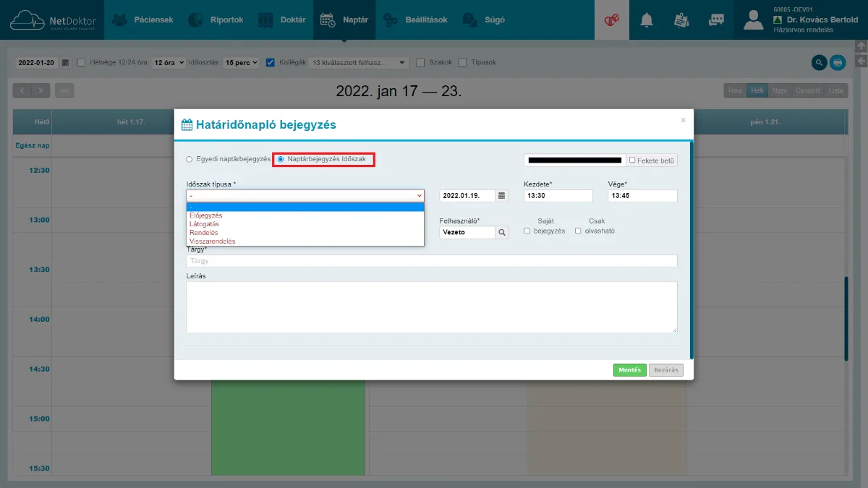Open the chat messages icon
This screenshot has width=868, height=488.
716,20
